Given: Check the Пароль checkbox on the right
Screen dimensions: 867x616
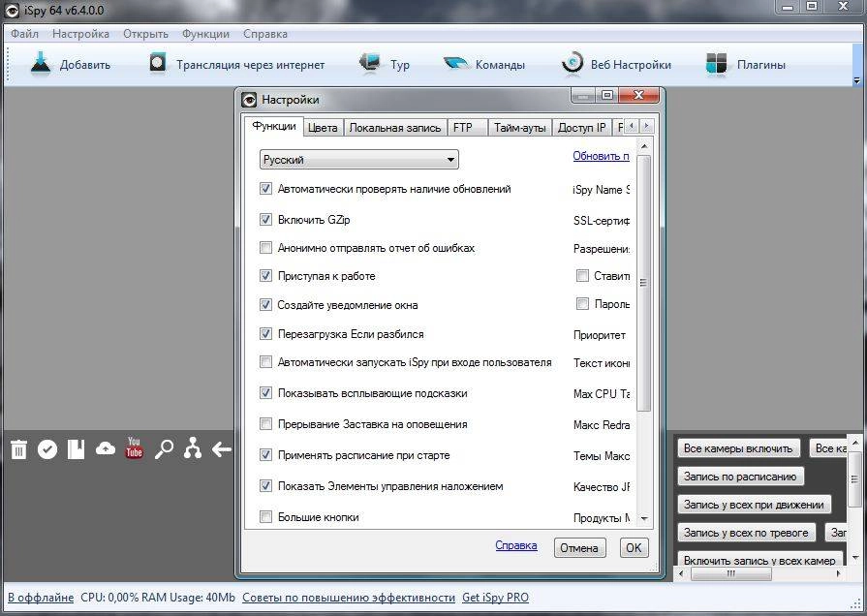Looking at the screenshot, I should click(582, 303).
